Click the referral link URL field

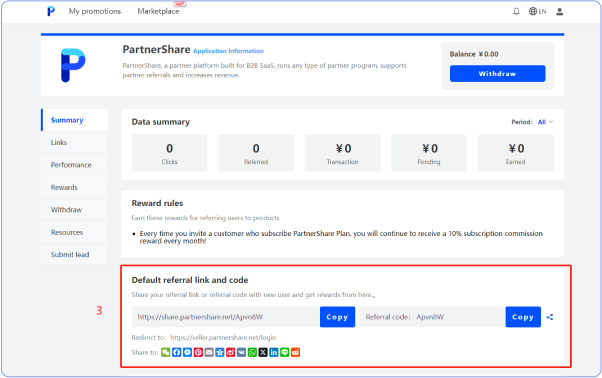pos(226,317)
